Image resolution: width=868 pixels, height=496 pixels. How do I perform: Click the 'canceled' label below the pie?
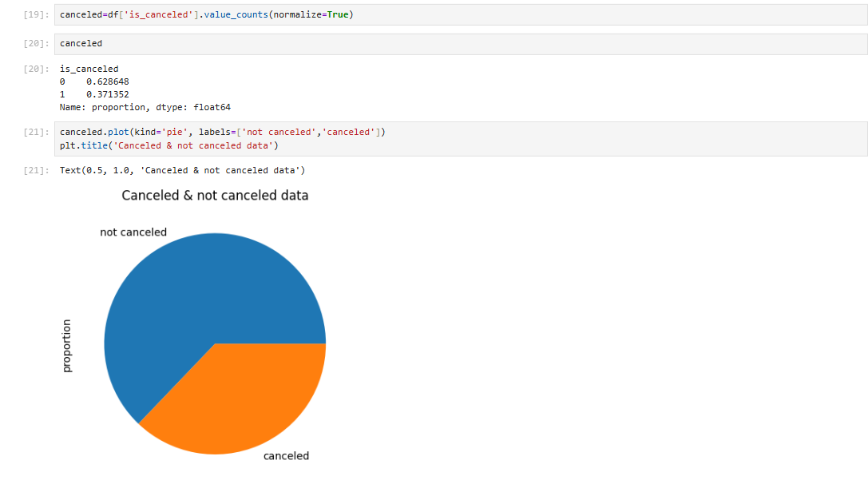[286, 456]
